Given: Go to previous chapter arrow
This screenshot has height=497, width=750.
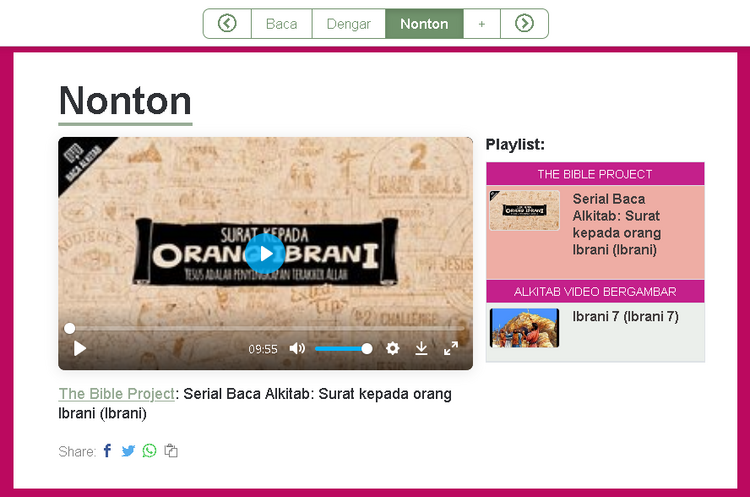Looking at the screenshot, I should (227, 23).
